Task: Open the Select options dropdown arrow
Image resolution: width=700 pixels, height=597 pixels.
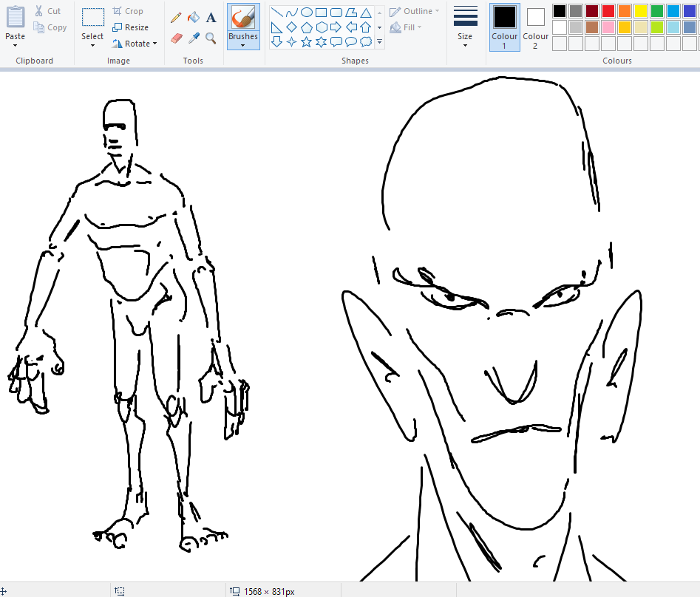Action: (x=92, y=46)
